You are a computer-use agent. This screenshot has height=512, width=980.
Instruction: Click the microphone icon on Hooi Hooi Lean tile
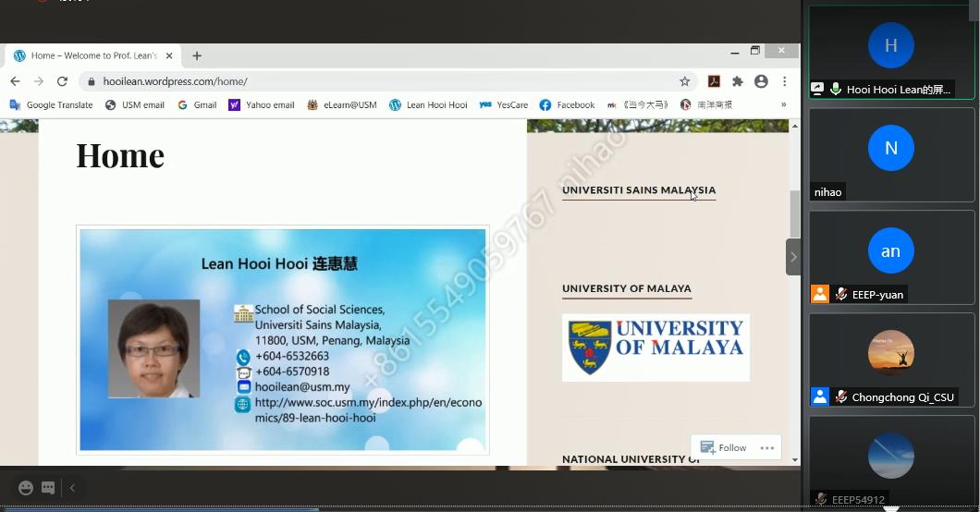click(835, 89)
